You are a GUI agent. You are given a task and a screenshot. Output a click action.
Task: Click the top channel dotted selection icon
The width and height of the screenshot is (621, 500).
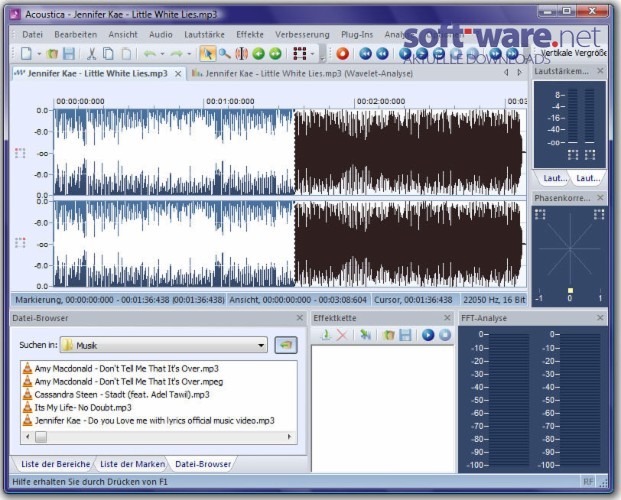(x=20, y=153)
